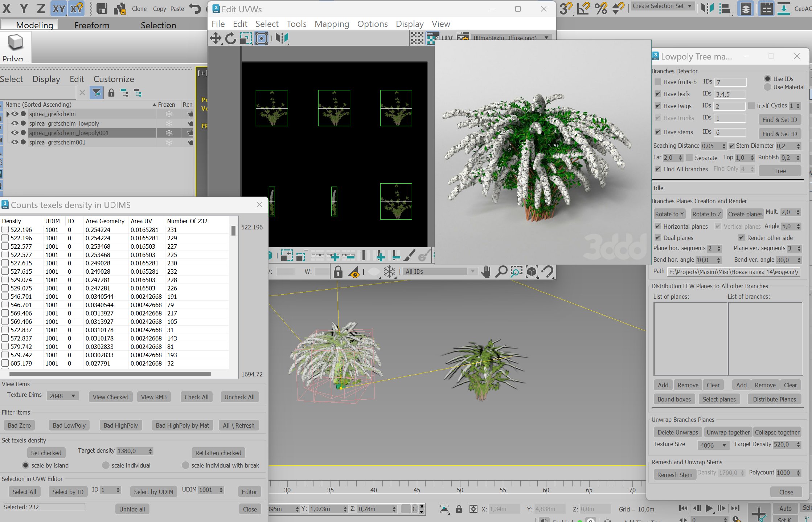
Task: Select the scale individual radio button
Action: tap(106, 465)
